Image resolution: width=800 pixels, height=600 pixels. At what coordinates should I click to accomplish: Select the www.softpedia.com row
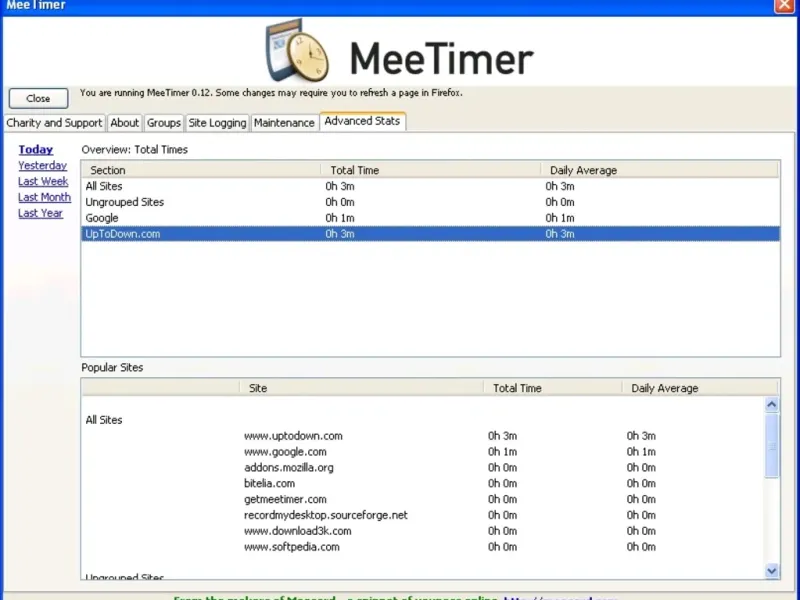pyautogui.click(x=423, y=546)
